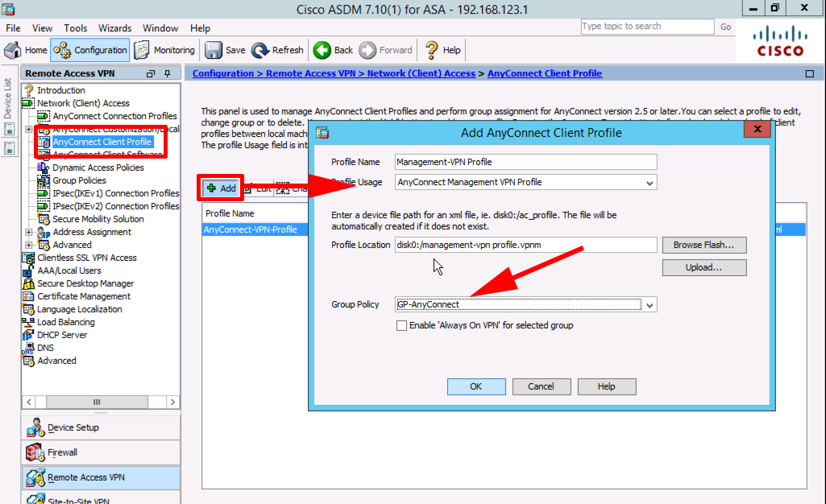This screenshot has height=504, width=826.
Task: Open the Group Policy dropdown
Action: coord(650,305)
